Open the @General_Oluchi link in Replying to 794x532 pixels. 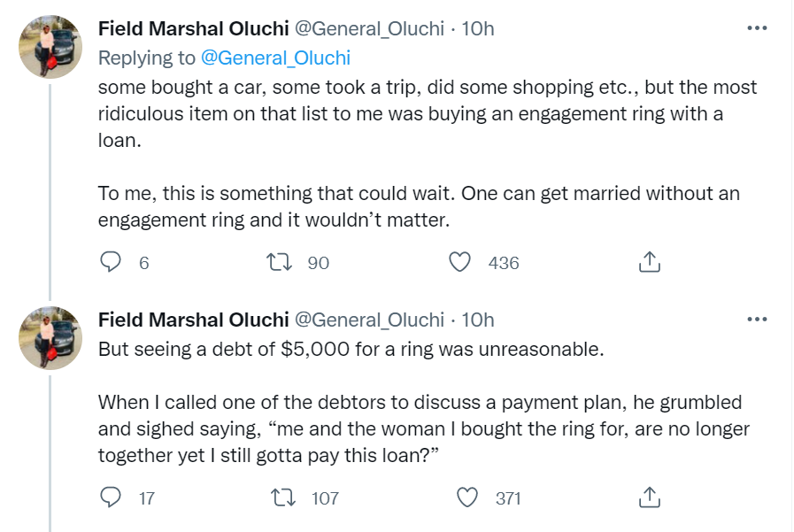point(275,58)
